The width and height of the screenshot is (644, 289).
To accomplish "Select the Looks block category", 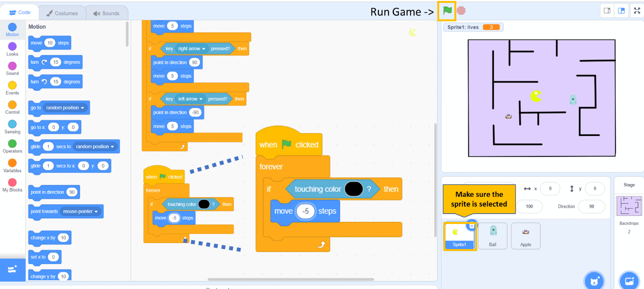I will coord(12,49).
